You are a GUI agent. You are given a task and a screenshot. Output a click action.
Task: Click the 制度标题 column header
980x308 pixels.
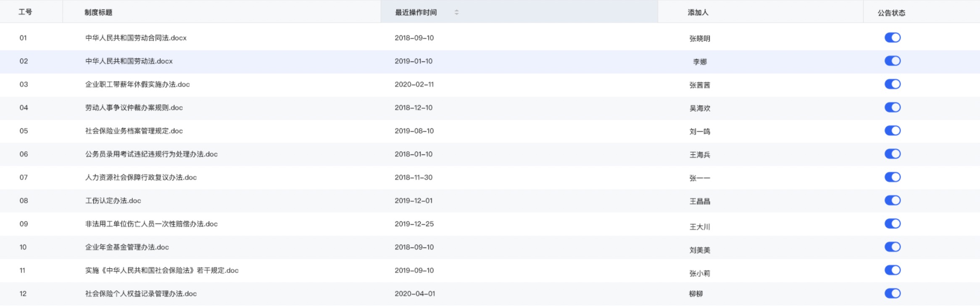tap(98, 13)
